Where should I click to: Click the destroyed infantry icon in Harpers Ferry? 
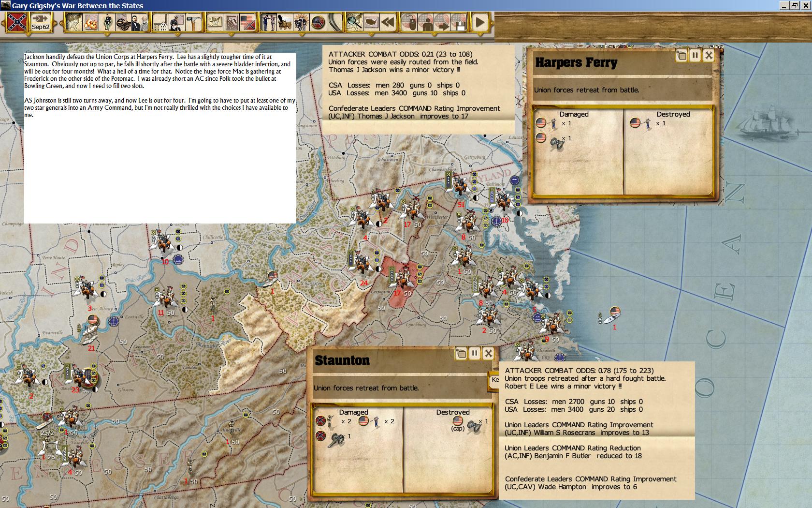[648, 124]
